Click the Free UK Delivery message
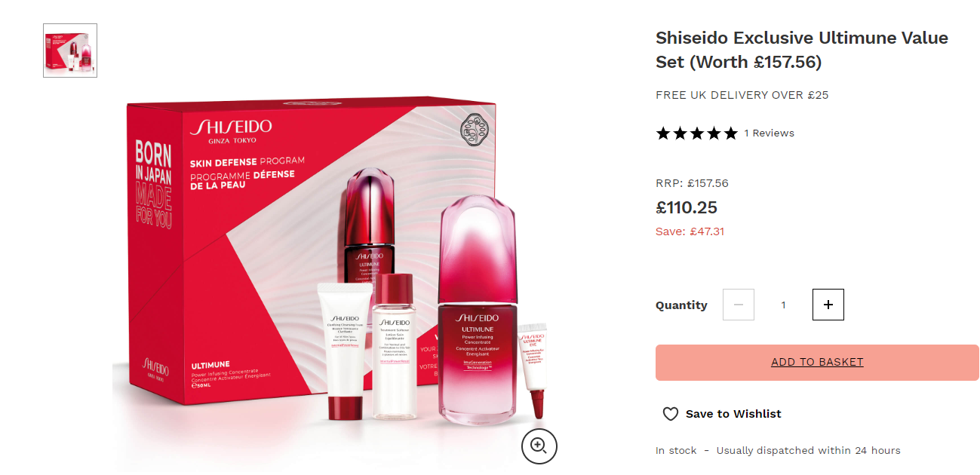This screenshot has height=475, width=980. click(x=742, y=95)
